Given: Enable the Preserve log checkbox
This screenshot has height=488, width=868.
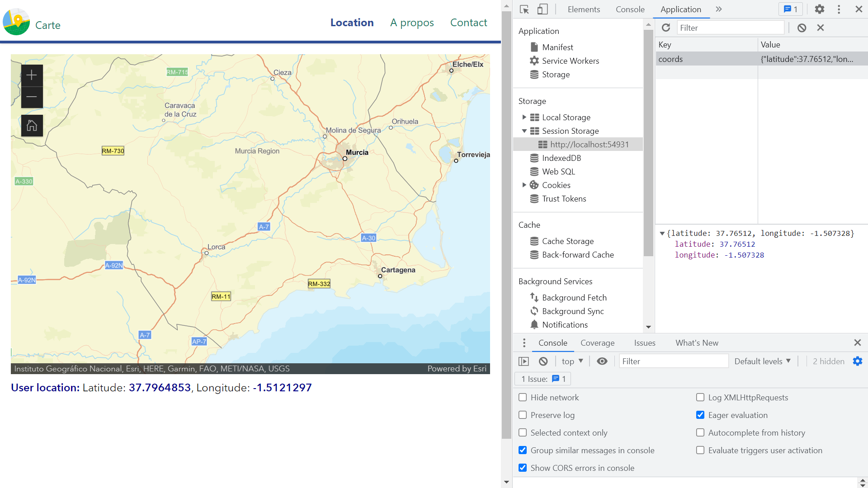Looking at the screenshot, I should click(x=523, y=415).
